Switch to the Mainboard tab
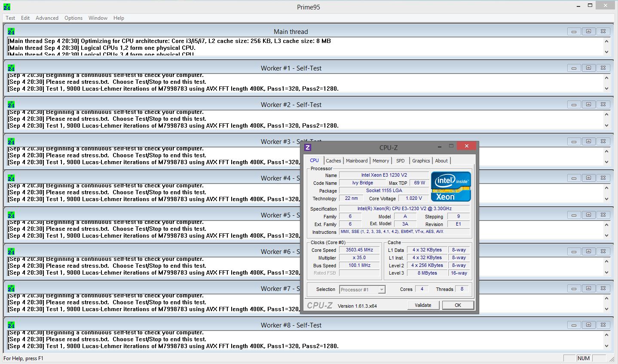Screen dimensions: 618x364 (x=357, y=161)
